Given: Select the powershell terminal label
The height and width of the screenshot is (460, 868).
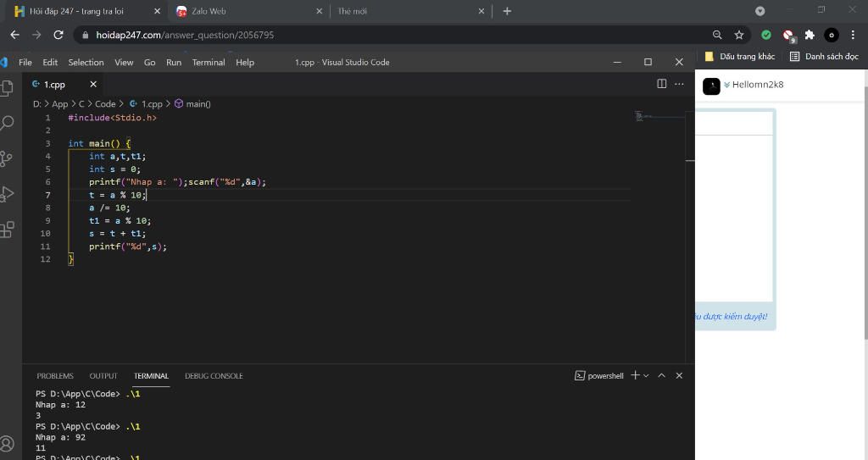Looking at the screenshot, I should click(x=599, y=376).
